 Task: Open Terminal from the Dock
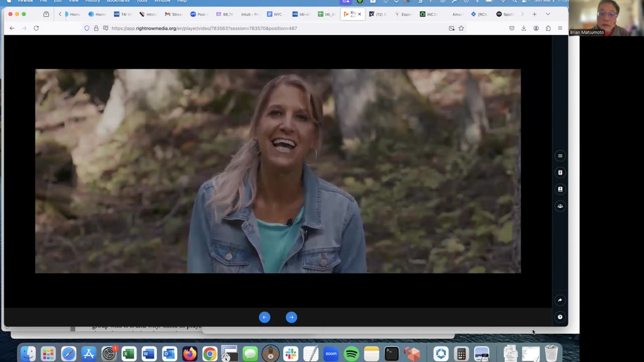391,353
